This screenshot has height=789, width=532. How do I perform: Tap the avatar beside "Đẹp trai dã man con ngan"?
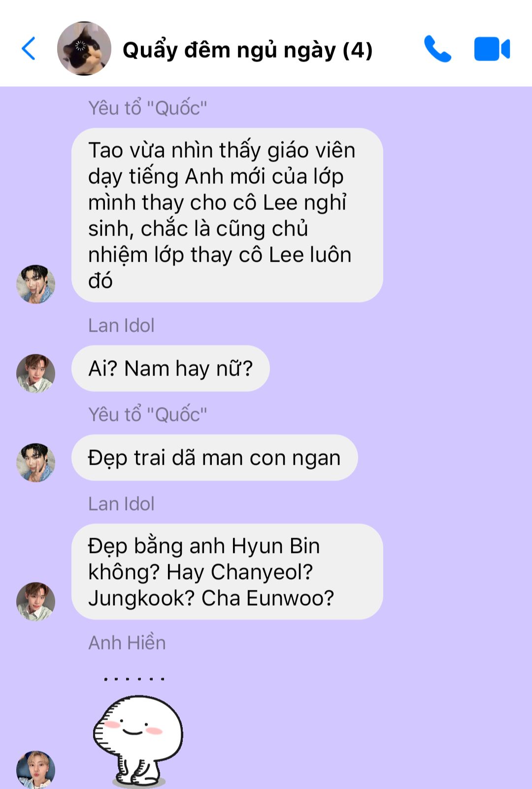pyautogui.click(x=35, y=462)
